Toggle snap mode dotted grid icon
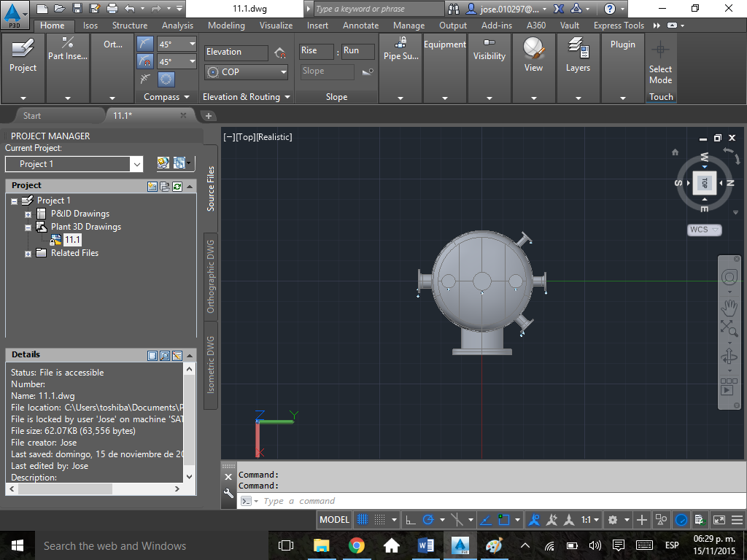This screenshot has height=560, width=747. click(x=379, y=520)
